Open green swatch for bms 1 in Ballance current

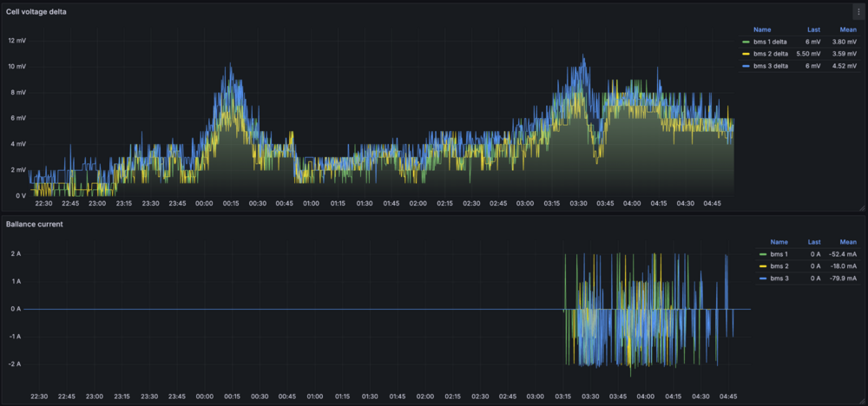[762, 254]
